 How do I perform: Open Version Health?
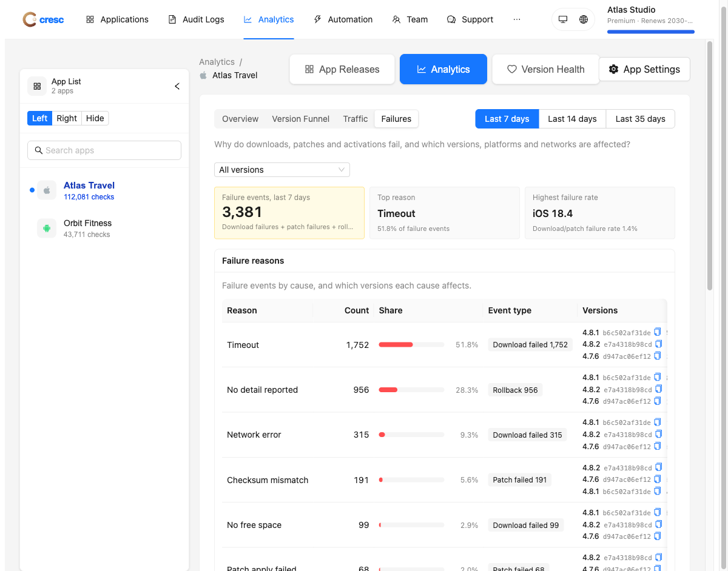[546, 69]
